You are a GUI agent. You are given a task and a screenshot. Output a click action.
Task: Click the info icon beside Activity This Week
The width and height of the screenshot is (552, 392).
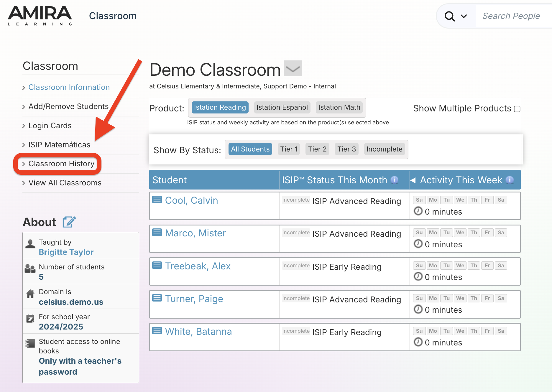pos(510,180)
